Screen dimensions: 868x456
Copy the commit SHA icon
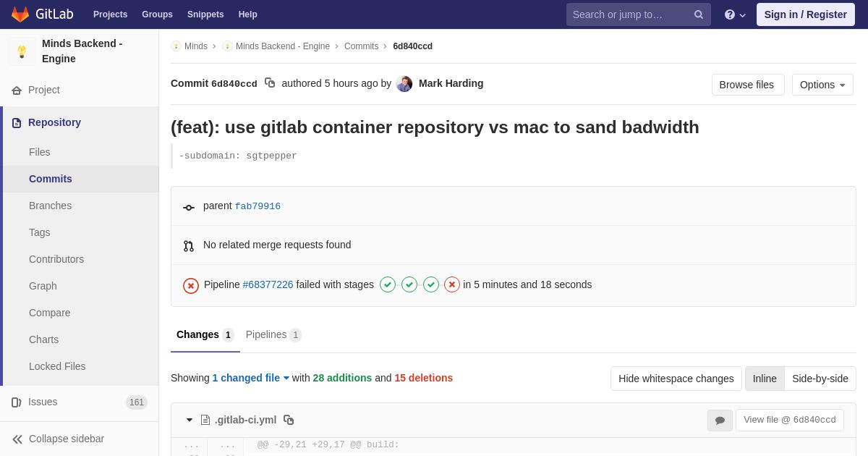(270, 83)
